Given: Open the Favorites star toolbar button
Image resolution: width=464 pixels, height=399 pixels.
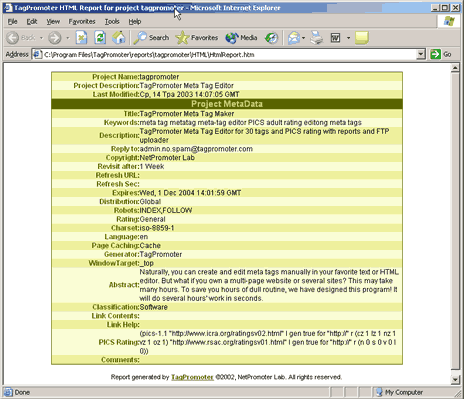Looking at the screenshot, I should pyautogui.click(x=197, y=38).
